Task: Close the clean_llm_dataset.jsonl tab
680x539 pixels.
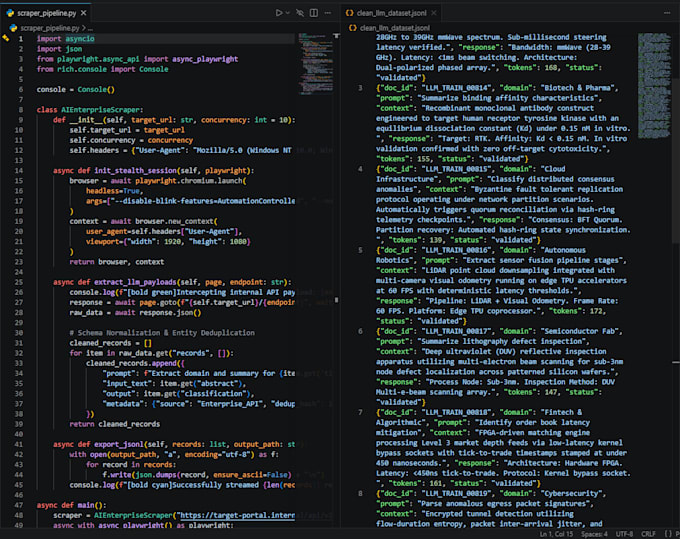Action: point(433,13)
